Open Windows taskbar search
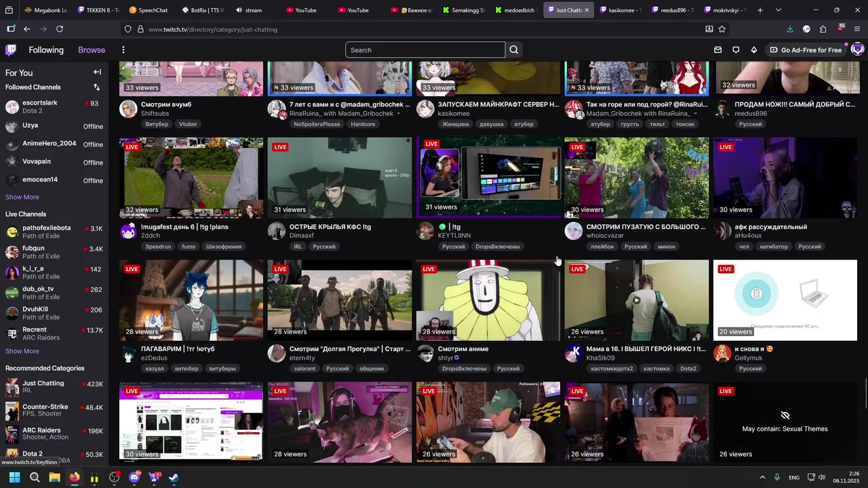The height and width of the screenshot is (488, 868). pos(35,477)
